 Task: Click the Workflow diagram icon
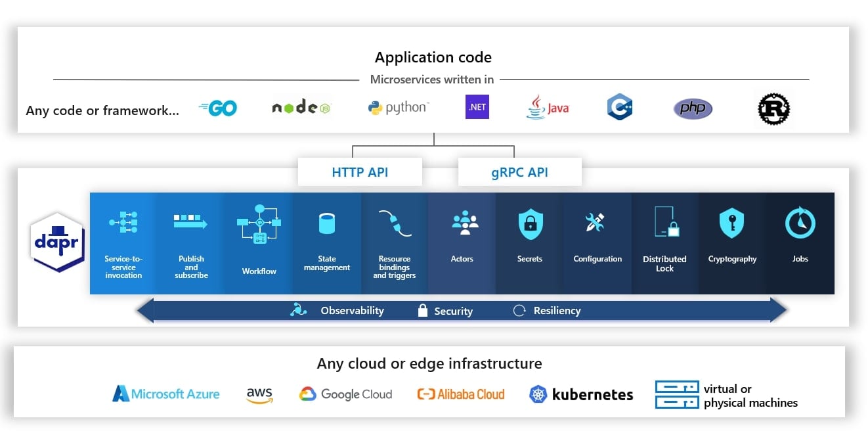point(259,224)
